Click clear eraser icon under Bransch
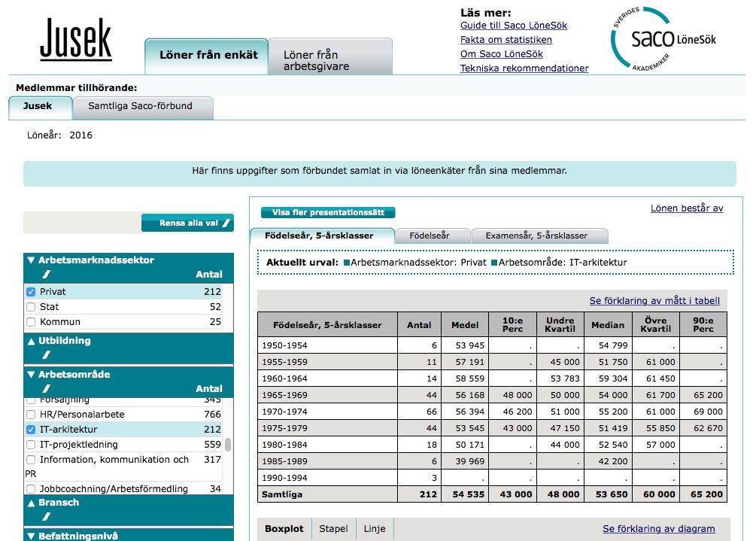The height and width of the screenshot is (541, 756). [x=47, y=516]
